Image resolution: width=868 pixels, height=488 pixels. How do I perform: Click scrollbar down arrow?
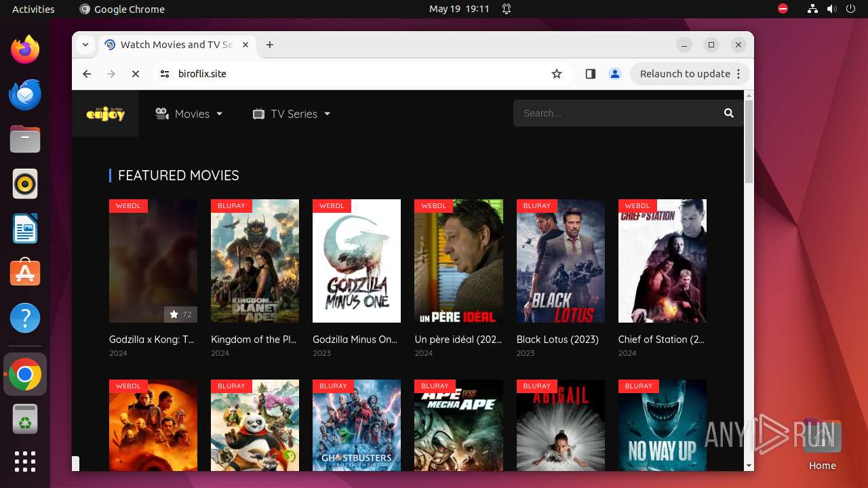(x=749, y=466)
